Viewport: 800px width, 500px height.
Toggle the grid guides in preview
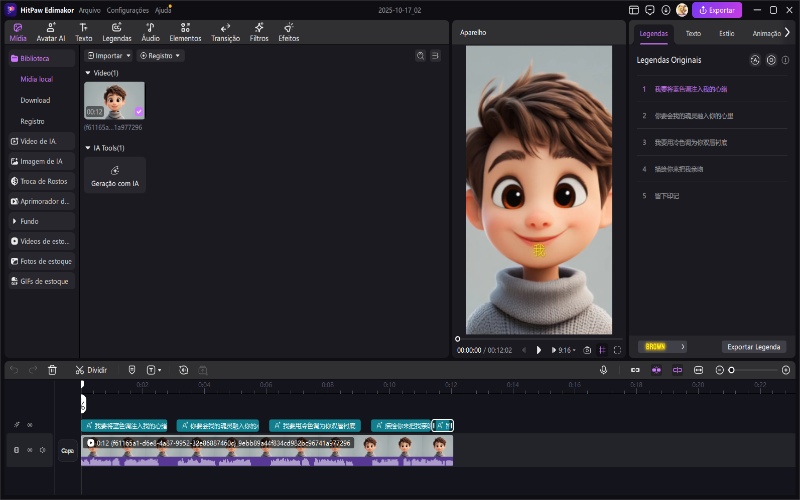(x=602, y=350)
